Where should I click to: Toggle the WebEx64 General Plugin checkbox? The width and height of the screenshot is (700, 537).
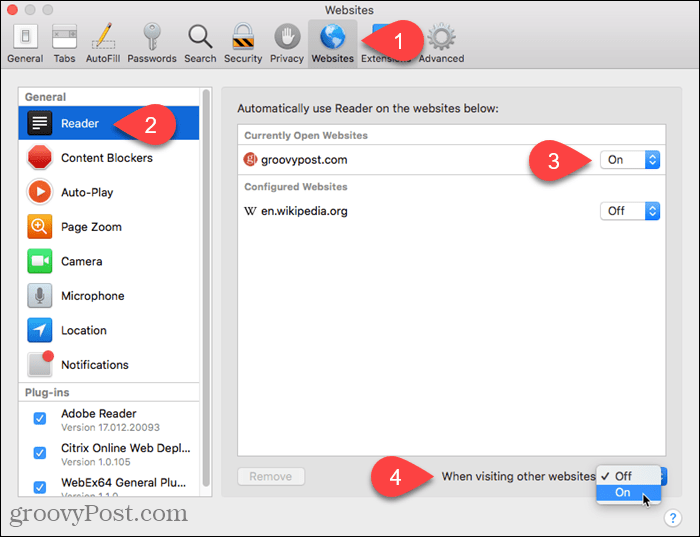pyautogui.click(x=40, y=487)
